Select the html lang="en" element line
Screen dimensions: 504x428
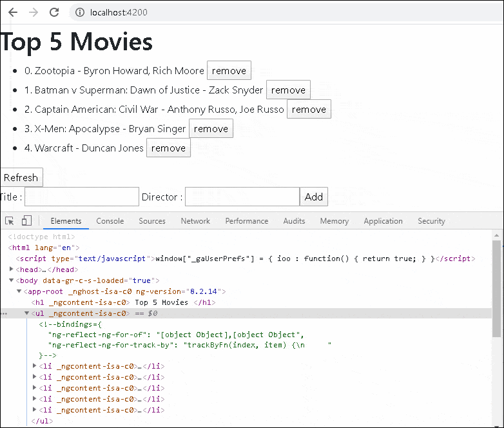44,248
